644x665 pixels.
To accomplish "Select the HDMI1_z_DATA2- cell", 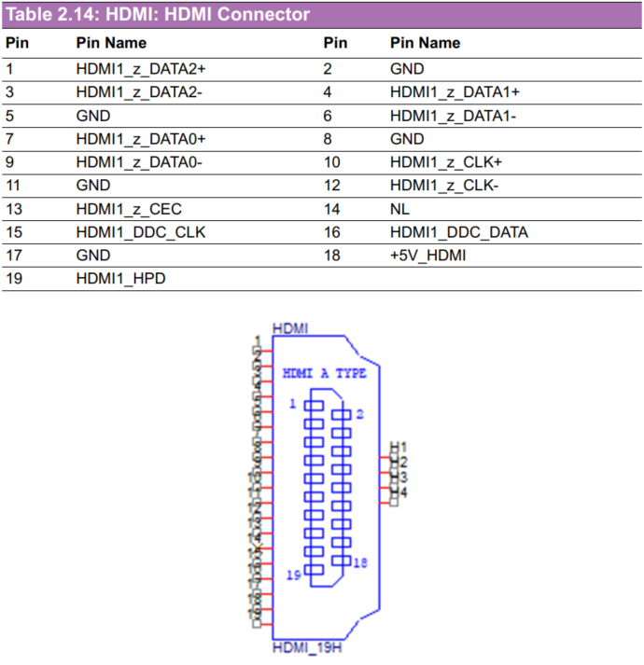I will (x=139, y=92).
